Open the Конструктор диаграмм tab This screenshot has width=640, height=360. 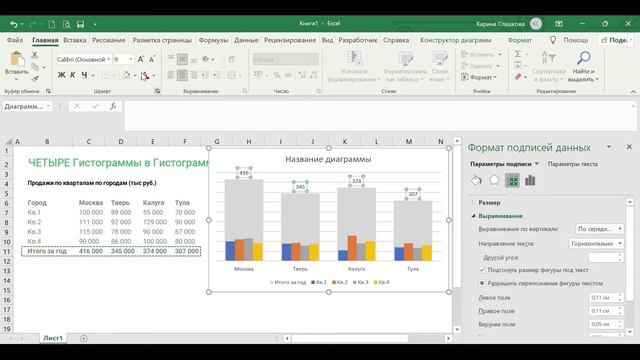[456, 40]
